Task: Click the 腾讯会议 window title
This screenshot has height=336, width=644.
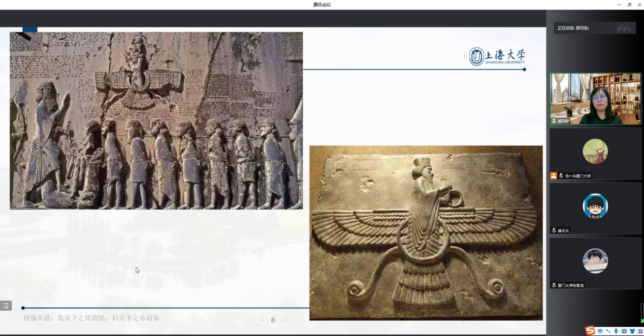Action: coord(322,5)
